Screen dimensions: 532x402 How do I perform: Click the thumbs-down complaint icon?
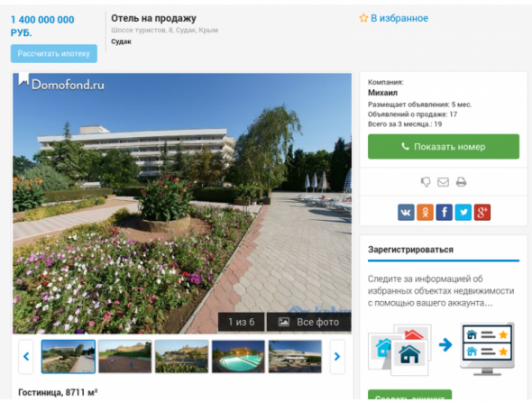coord(426,182)
